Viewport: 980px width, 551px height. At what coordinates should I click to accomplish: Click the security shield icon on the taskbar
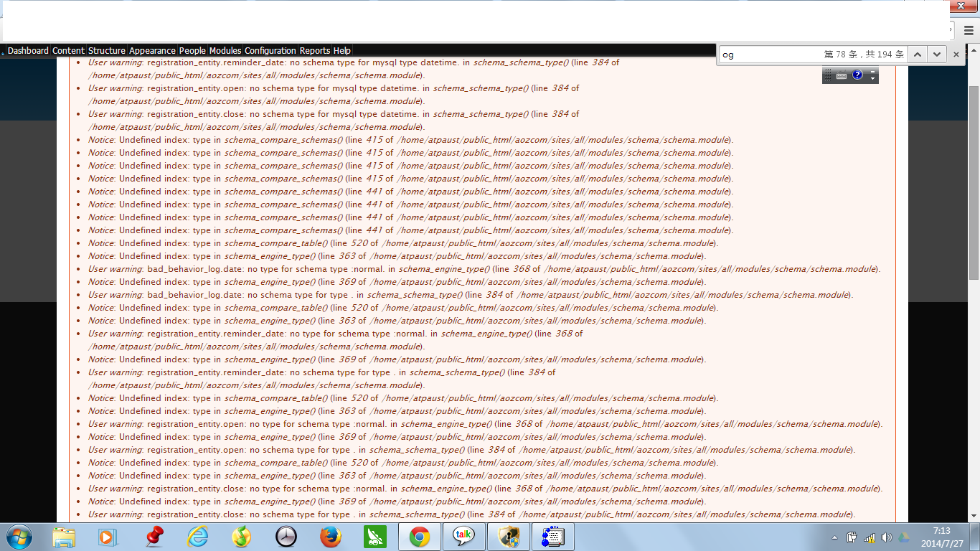click(508, 536)
